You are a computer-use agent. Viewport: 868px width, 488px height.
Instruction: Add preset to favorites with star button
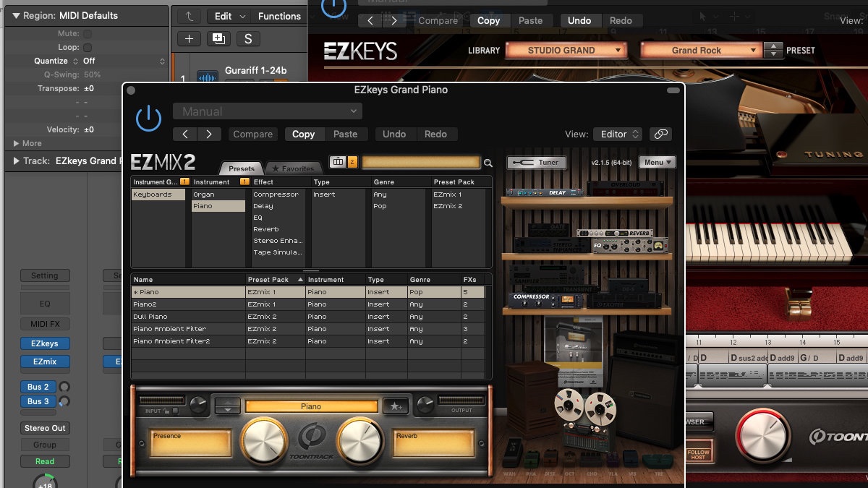(395, 406)
